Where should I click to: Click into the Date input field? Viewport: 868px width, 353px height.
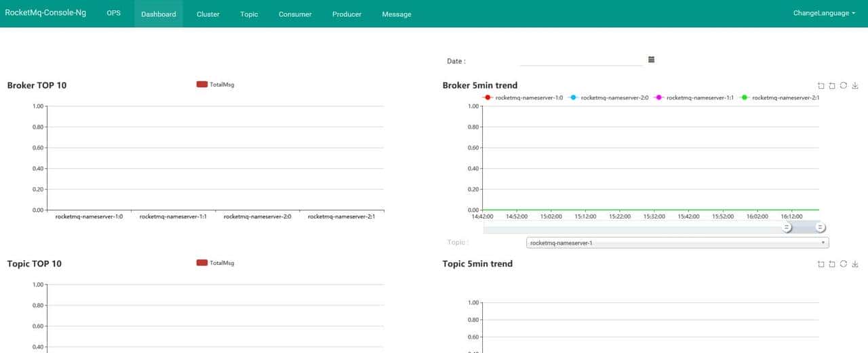(580, 60)
